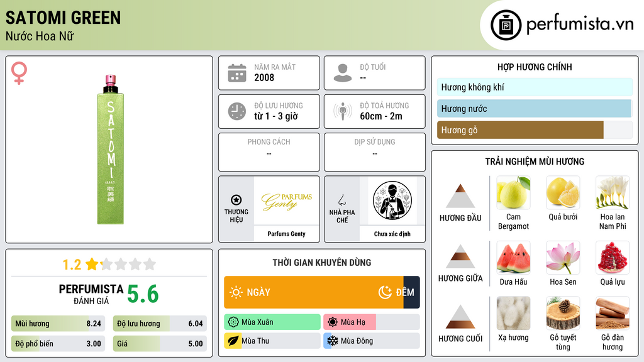Open the Gỗ đàn hương note image
The height and width of the screenshot is (362, 644).
click(613, 313)
